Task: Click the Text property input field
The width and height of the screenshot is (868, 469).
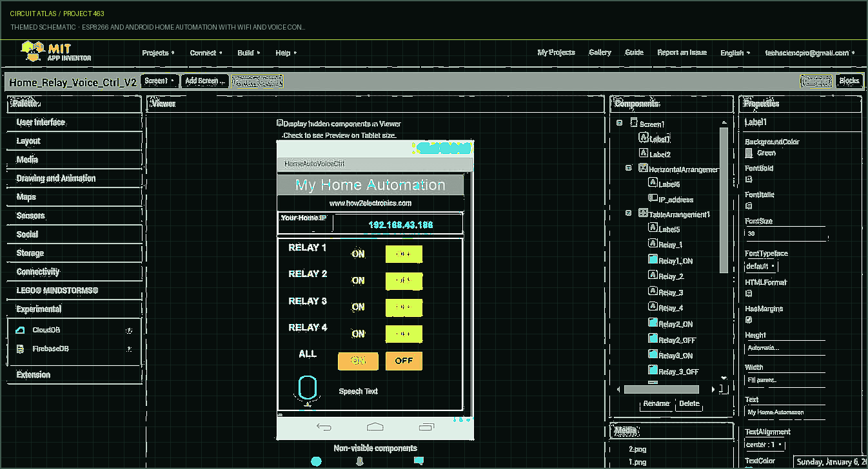Action: click(785, 412)
